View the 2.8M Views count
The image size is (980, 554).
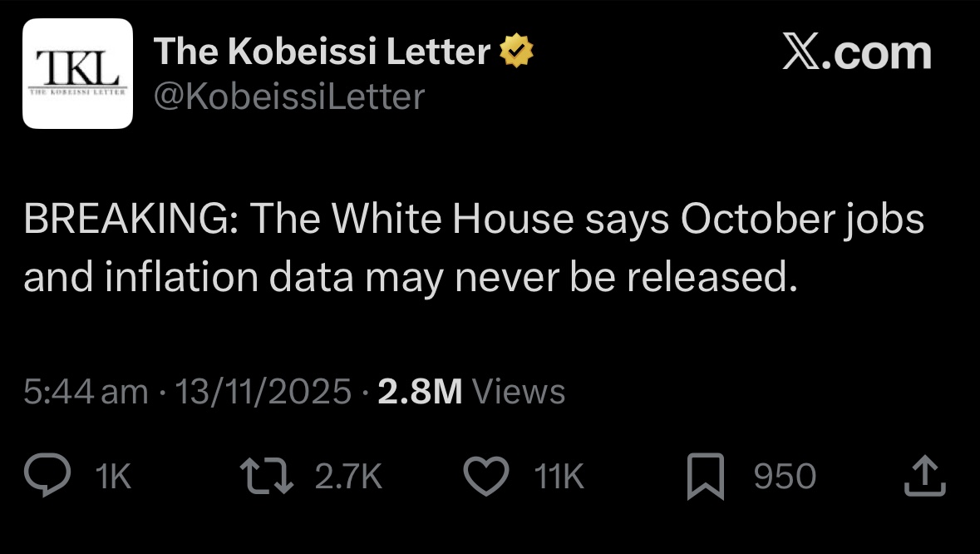(x=420, y=391)
